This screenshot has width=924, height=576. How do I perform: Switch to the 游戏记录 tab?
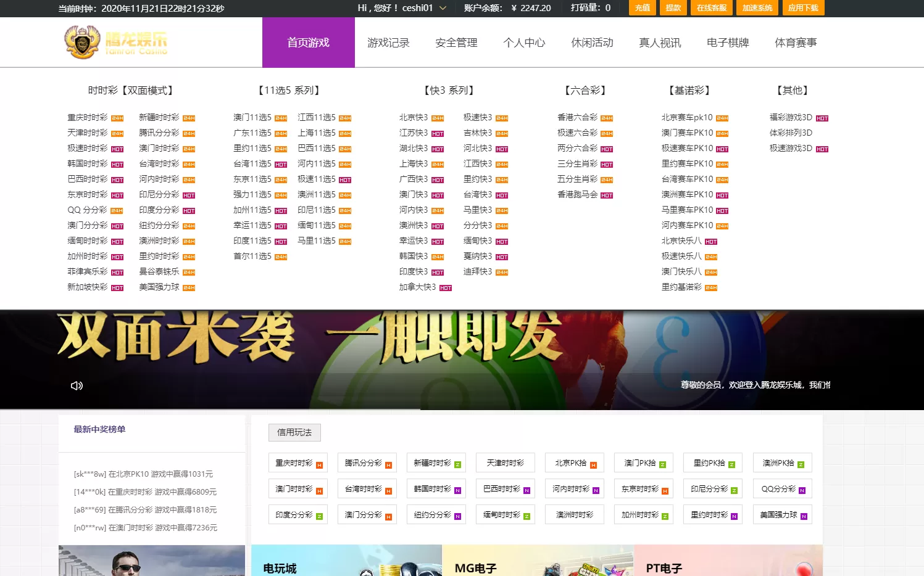(389, 42)
